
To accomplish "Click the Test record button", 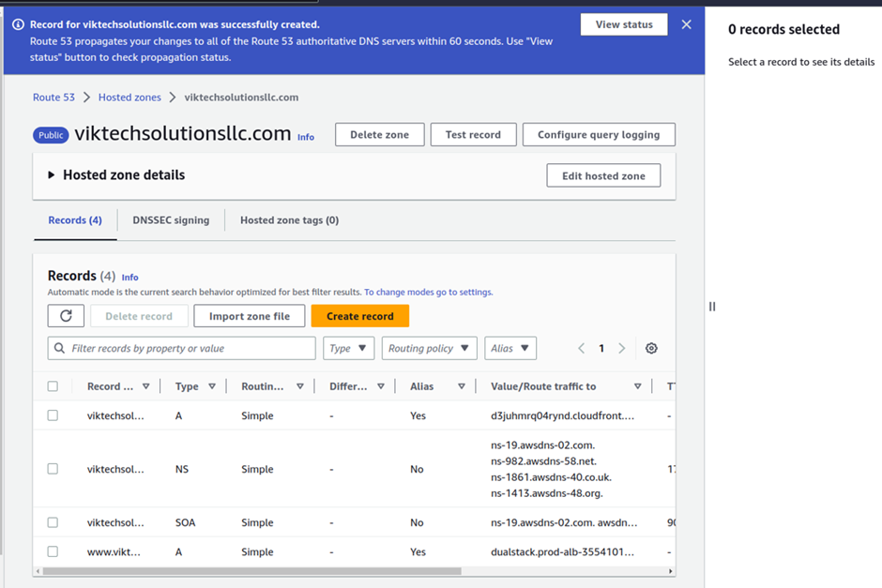I will (x=473, y=134).
